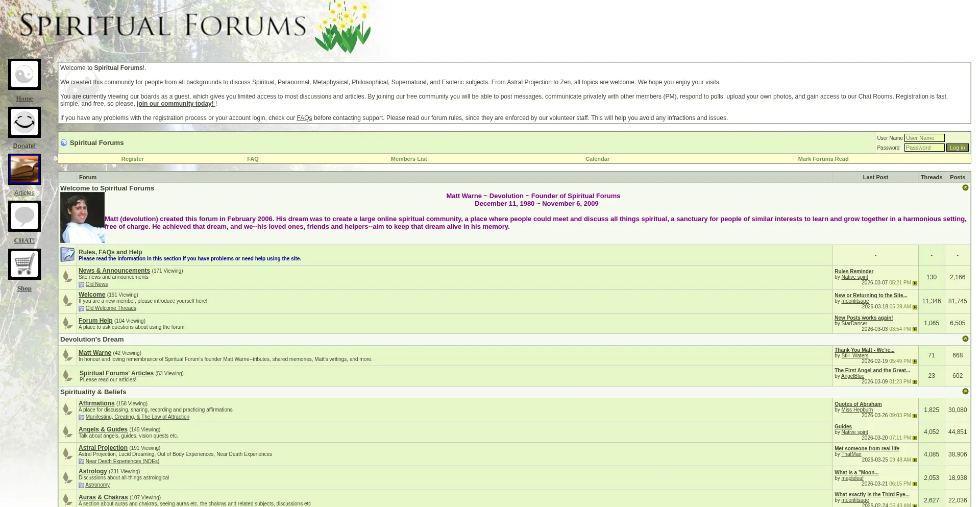The height and width of the screenshot is (507, 980).
Task: Go to last post icon for Quotes of Abraham
Action: (x=915, y=416)
